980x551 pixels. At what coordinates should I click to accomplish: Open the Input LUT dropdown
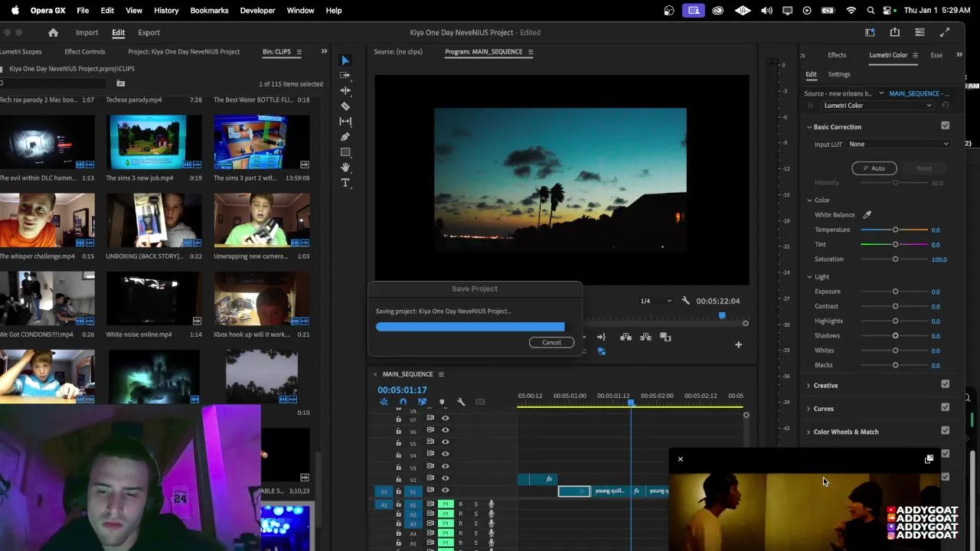[898, 144]
